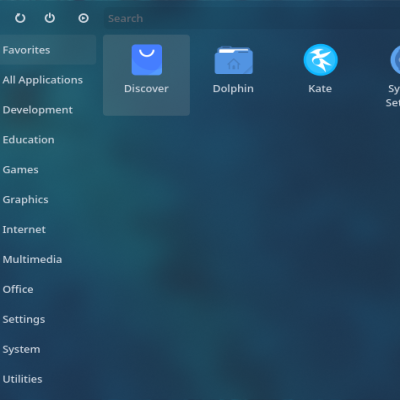This screenshot has width=400, height=400.
Task: Open the Games category
Action: click(x=48, y=170)
